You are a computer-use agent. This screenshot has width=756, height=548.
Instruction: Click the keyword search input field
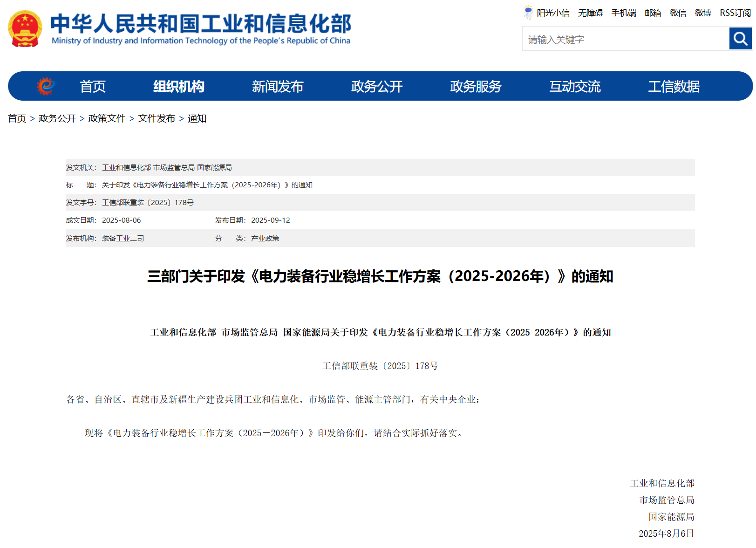[x=625, y=39]
